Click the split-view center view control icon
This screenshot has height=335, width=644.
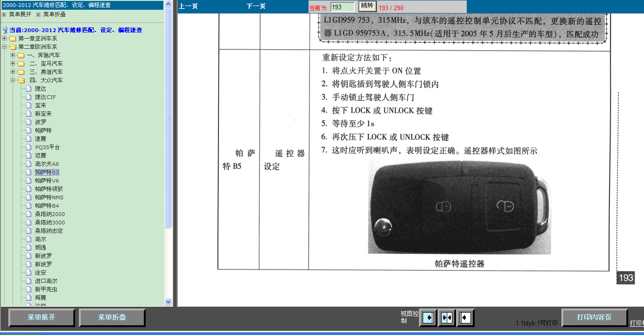[x=447, y=318]
